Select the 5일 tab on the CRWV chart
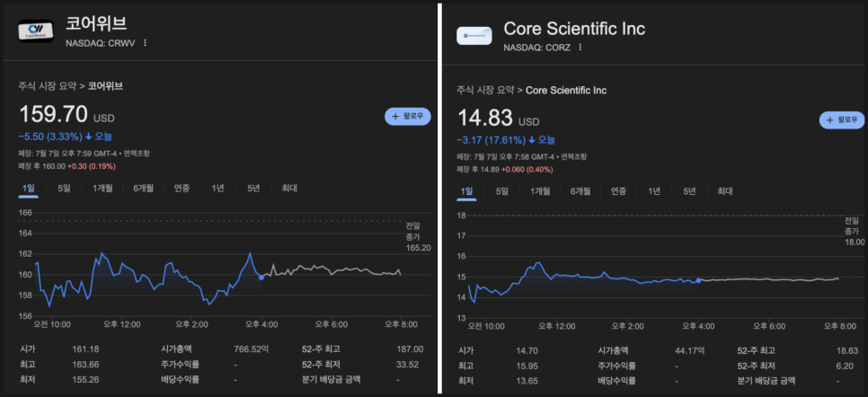The height and width of the screenshot is (397, 868). click(64, 189)
